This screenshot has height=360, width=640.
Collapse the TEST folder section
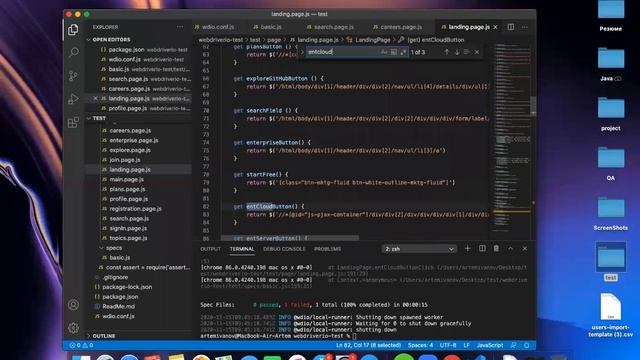(99, 118)
